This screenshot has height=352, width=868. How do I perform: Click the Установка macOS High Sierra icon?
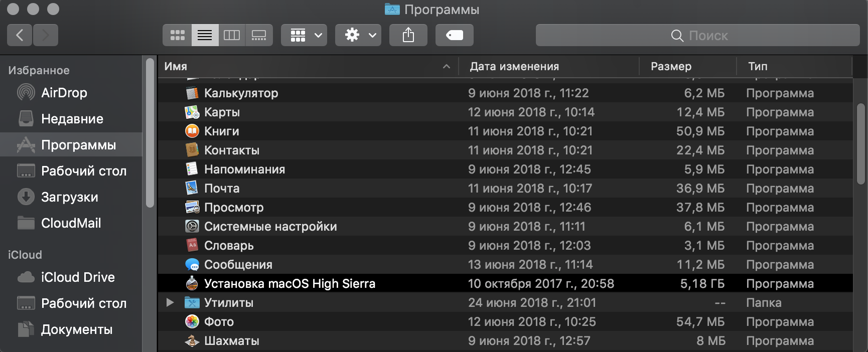192,283
